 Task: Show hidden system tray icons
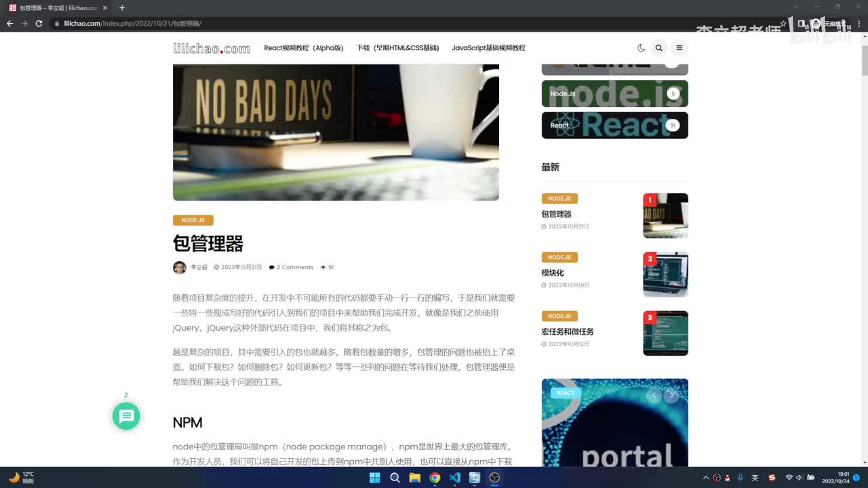705,478
